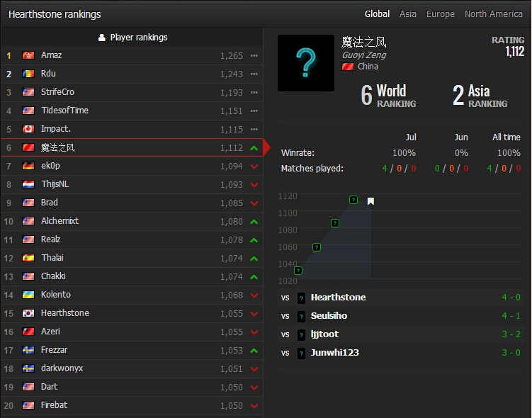Open the more-options dots for Amaz
Screen dimensions: 532x418
254,55
